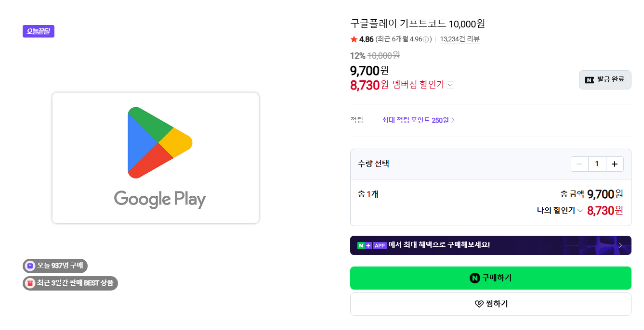Click the Naver N icon on 발급 완료 badge
Image resolution: width=644 pixels, height=330 pixels.
pos(589,79)
